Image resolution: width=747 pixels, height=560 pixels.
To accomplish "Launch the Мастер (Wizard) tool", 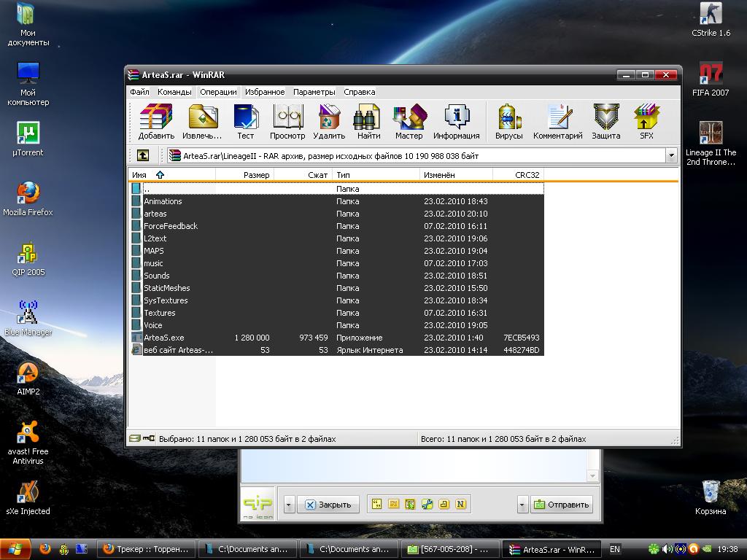I will (x=409, y=122).
